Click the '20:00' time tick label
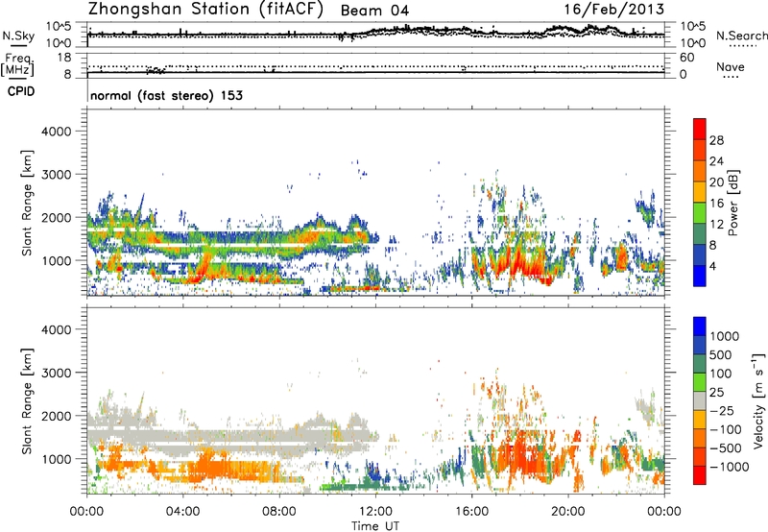This screenshot has height=532, width=768. [567, 512]
